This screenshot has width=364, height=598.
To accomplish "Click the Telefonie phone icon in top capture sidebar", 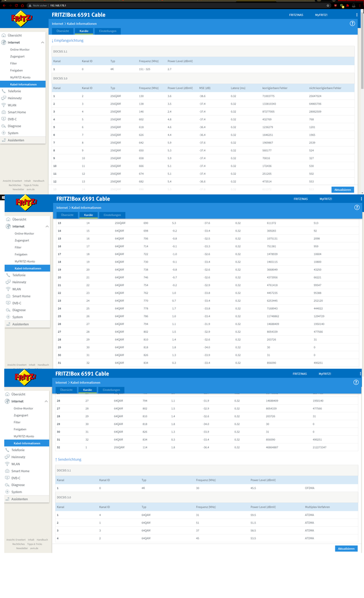I will click(4, 91).
